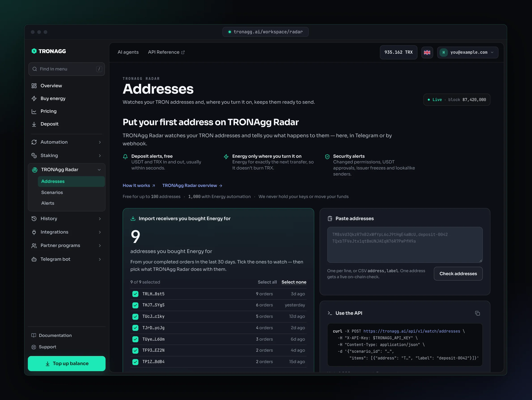Viewport: 532px width, 400px height.
Task: Click the Buy energy lightning icon
Action: 34,98
